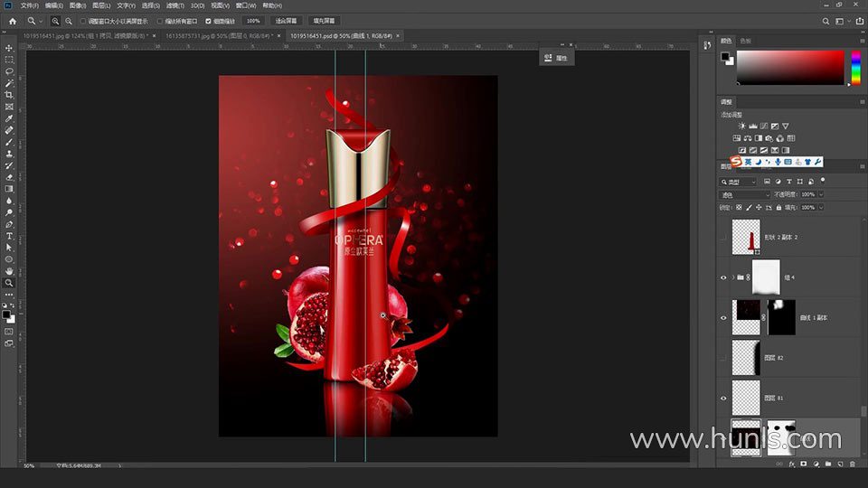Click the Zoom In magnifier icon
Screen dimensions: 868x488
tap(55, 20)
